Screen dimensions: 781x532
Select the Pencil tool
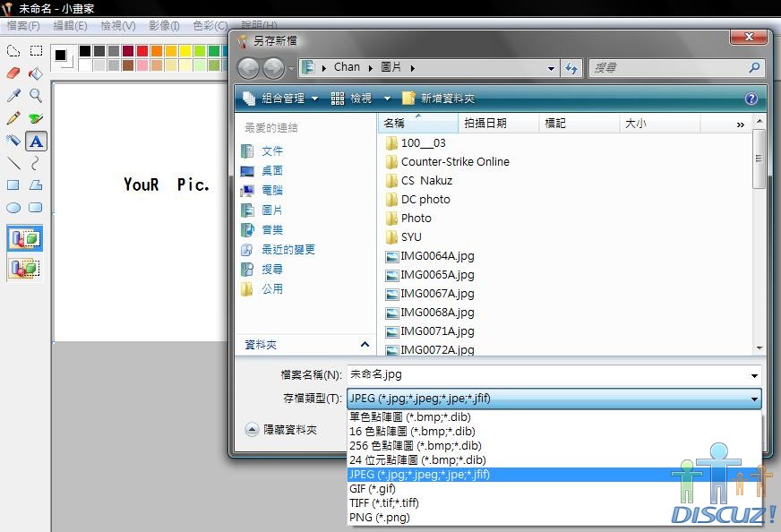pos(13,118)
